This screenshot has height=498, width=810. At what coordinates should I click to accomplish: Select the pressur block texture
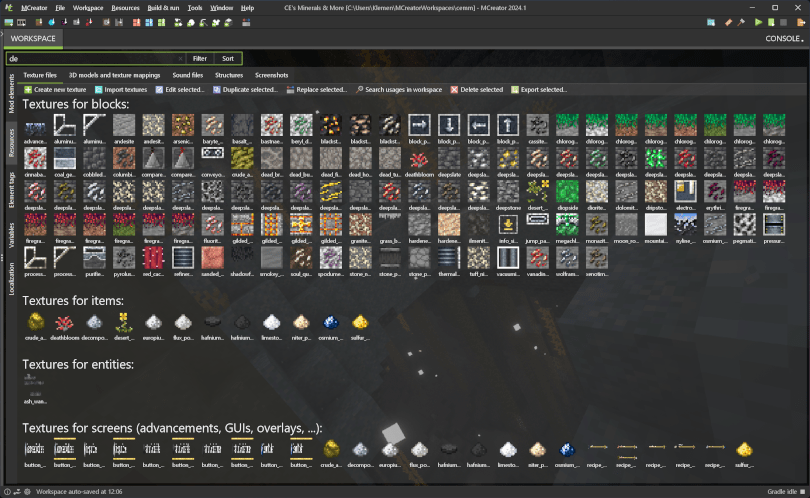774,228
